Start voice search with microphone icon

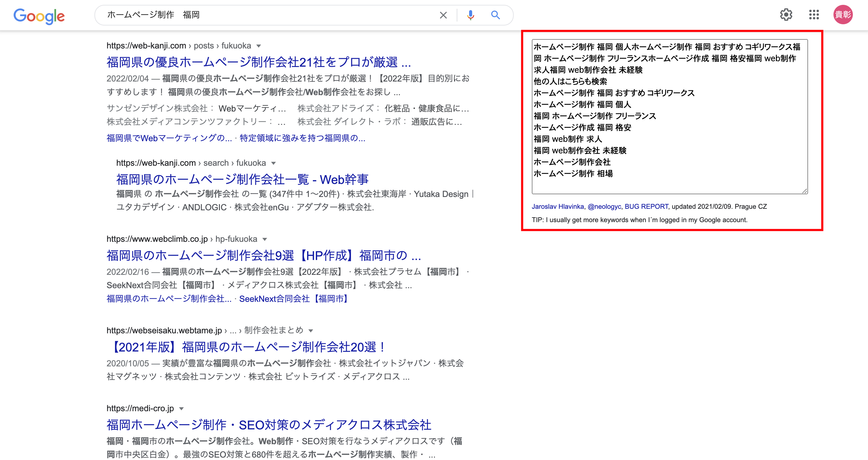pyautogui.click(x=470, y=15)
